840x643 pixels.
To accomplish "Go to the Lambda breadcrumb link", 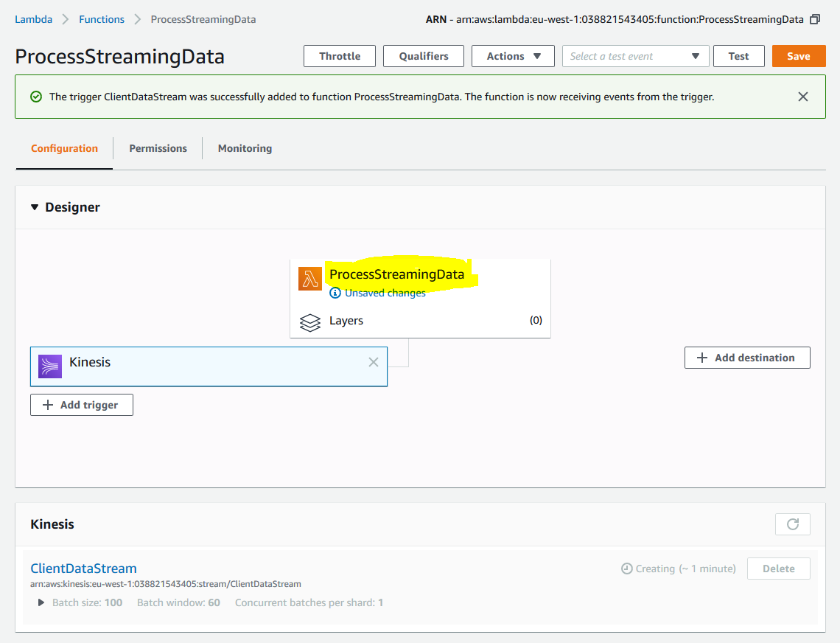I will [34, 19].
